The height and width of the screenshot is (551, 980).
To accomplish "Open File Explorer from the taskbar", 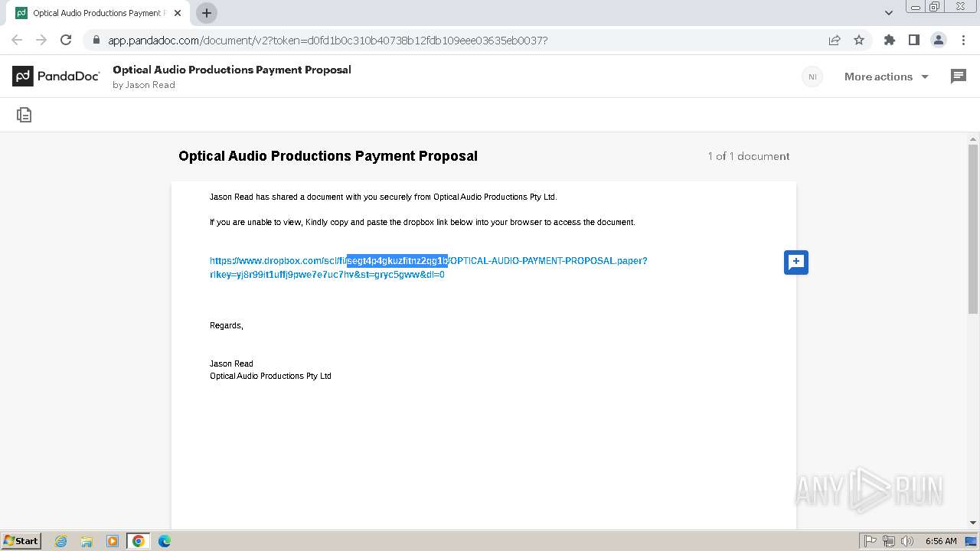I will coord(87,541).
